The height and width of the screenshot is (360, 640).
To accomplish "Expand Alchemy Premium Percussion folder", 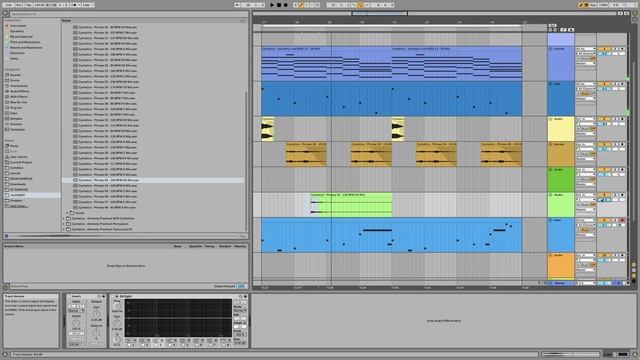I will [64, 224].
